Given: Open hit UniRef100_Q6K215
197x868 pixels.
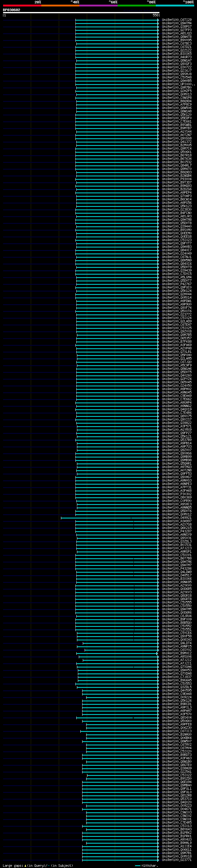Looking at the screenshot, I should [177, 528].
